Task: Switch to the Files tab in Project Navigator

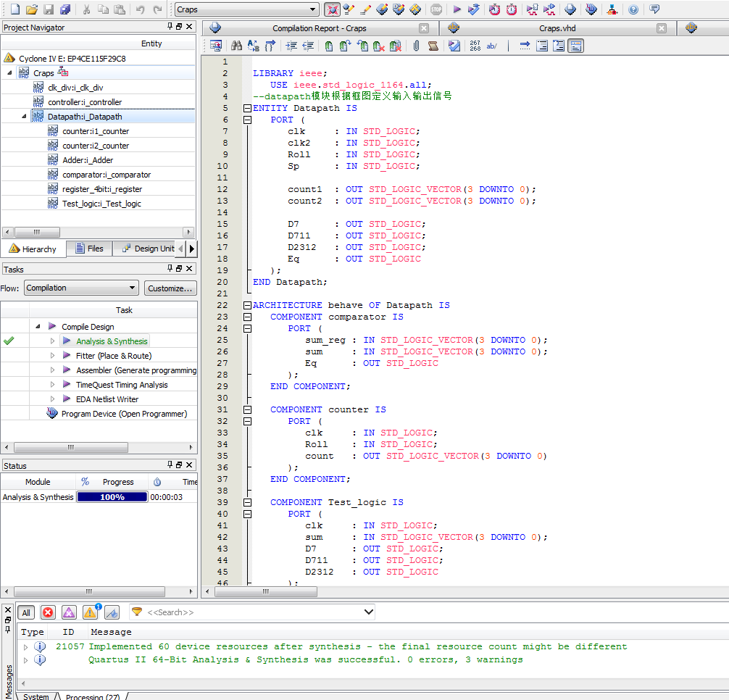Action: pyautogui.click(x=88, y=249)
